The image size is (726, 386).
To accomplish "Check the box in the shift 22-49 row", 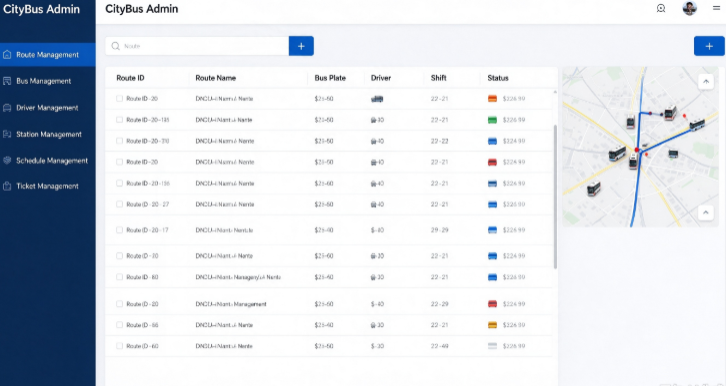I will click(119, 346).
